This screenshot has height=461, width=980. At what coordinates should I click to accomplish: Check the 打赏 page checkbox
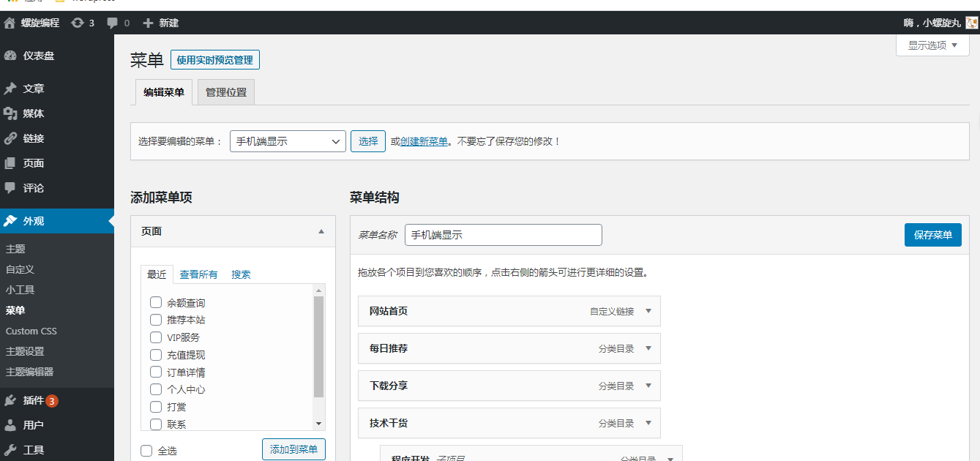click(x=156, y=407)
